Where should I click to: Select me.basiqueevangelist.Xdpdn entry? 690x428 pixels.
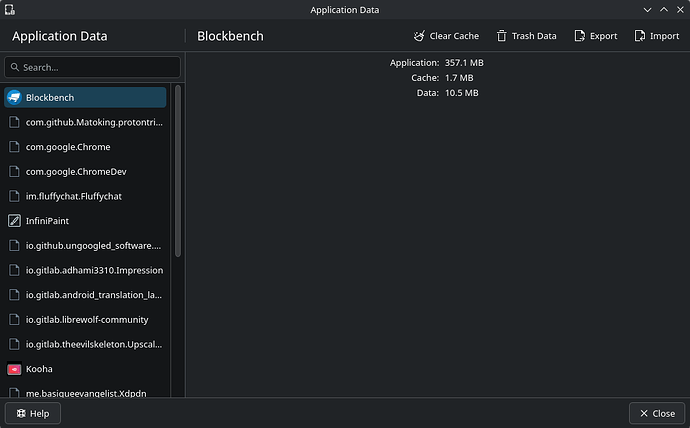[x=85, y=391]
